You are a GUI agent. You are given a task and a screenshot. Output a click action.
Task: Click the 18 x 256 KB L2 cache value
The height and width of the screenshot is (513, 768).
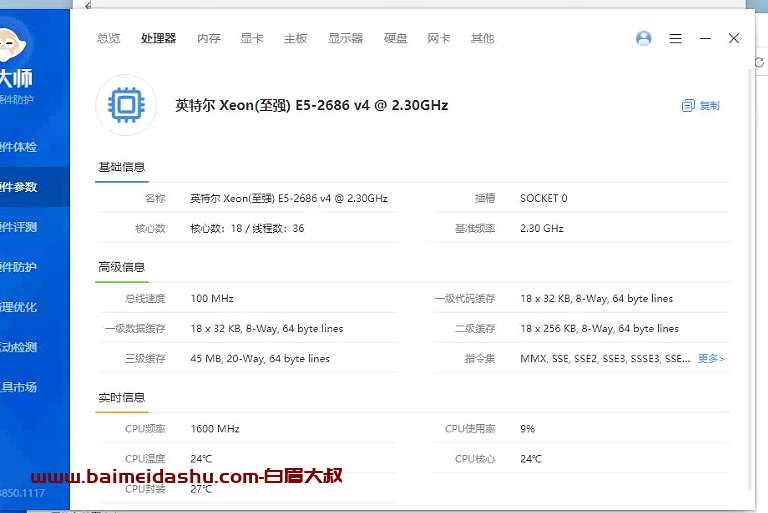[600, 328]
